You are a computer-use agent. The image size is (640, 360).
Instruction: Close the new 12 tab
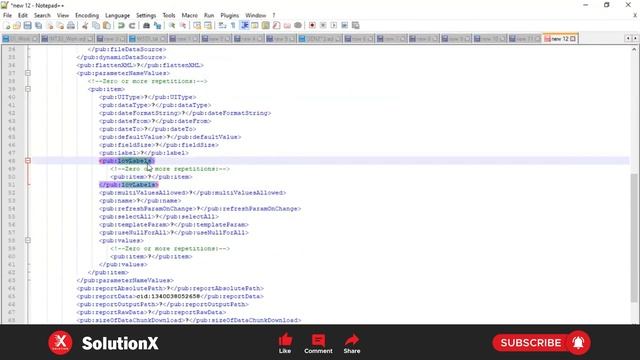(573, 39)
